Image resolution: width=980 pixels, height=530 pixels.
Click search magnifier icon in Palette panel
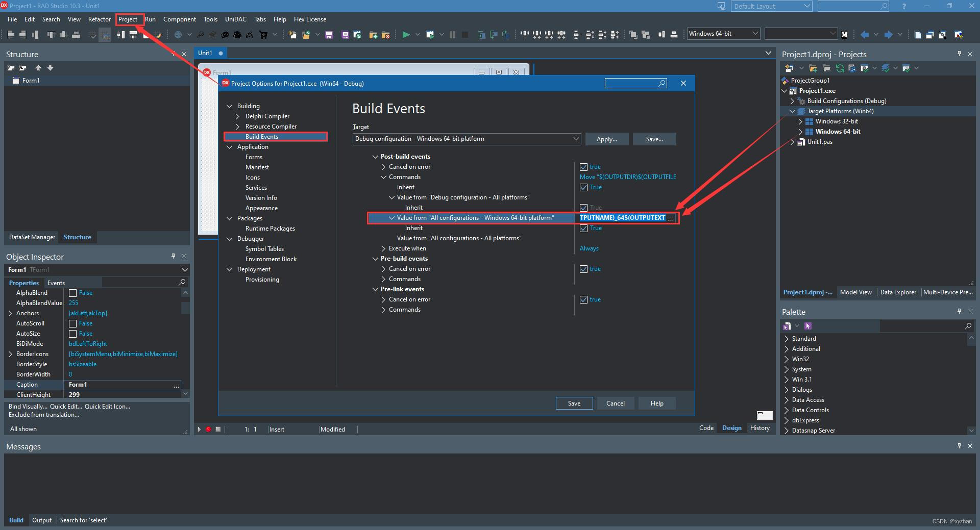968,326
